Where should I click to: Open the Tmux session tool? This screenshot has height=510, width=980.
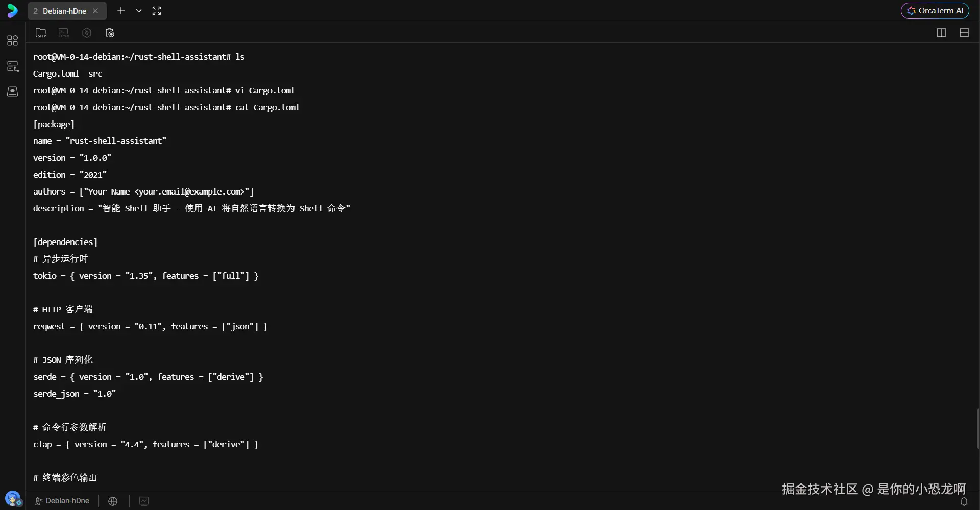(x=63, y=32)
